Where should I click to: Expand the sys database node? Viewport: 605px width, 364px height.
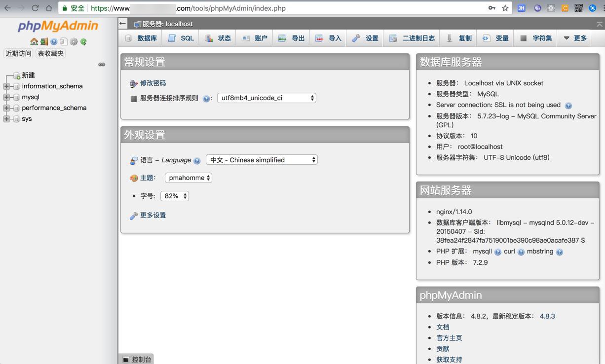pyautogui.click(x=6, y=119)
